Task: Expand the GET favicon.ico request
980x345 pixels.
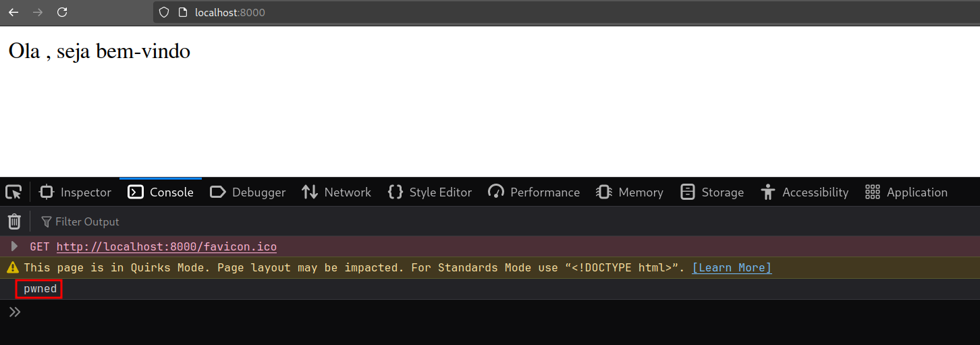Action: (14, 246)
